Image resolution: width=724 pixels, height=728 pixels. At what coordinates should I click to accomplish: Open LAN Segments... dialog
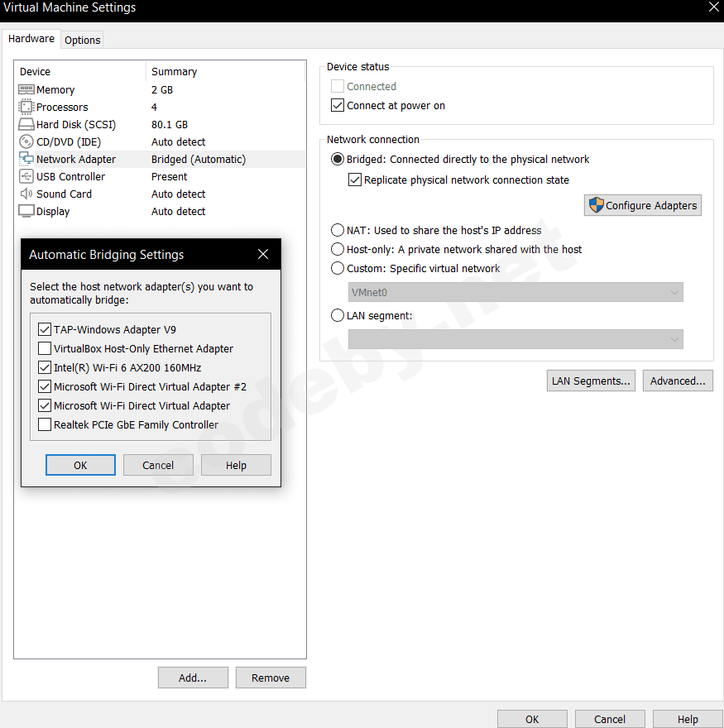click(591, 381)
